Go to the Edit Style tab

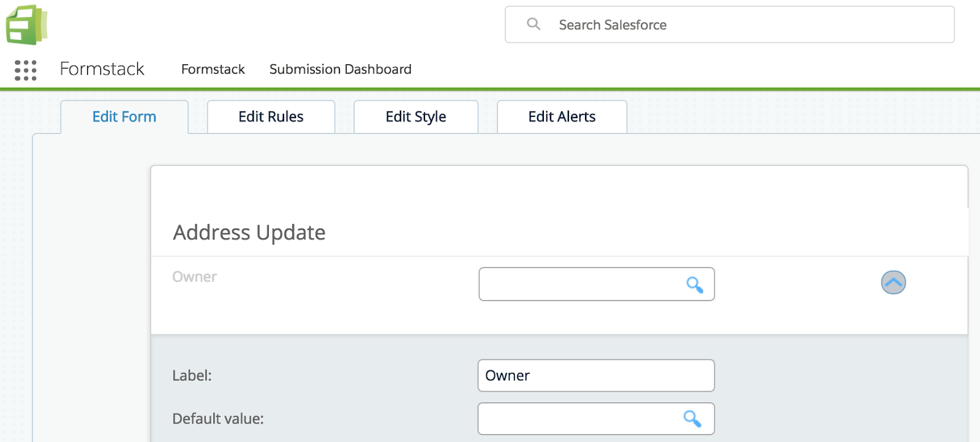pyautogui.click(x=416, y=117)
